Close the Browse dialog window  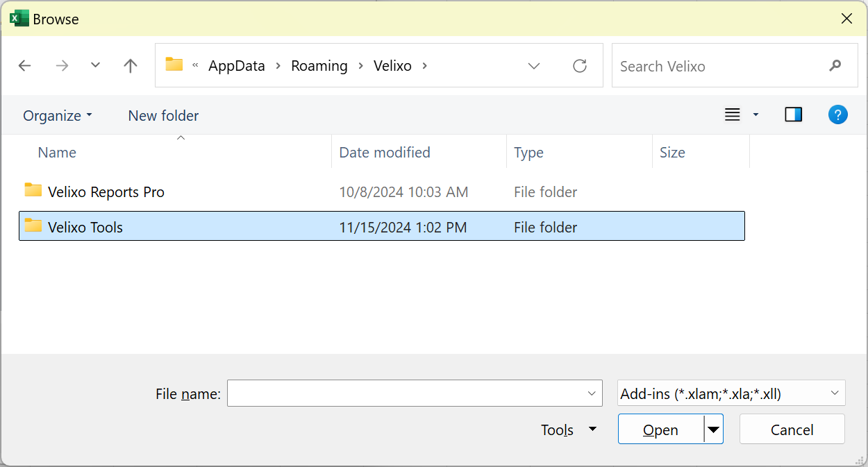(846, 19)
